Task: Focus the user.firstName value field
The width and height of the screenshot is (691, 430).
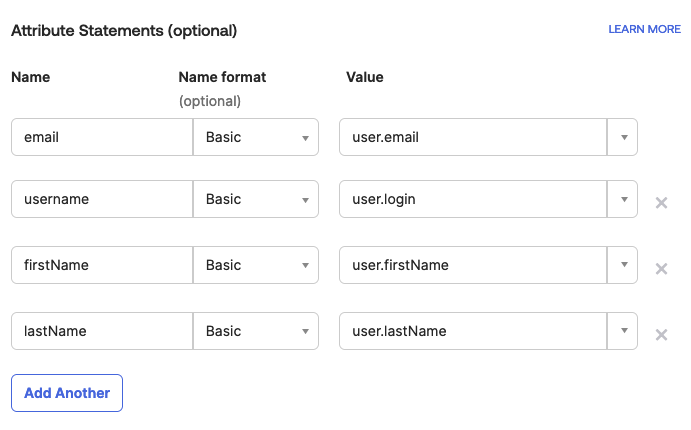Action: point(473,265)
